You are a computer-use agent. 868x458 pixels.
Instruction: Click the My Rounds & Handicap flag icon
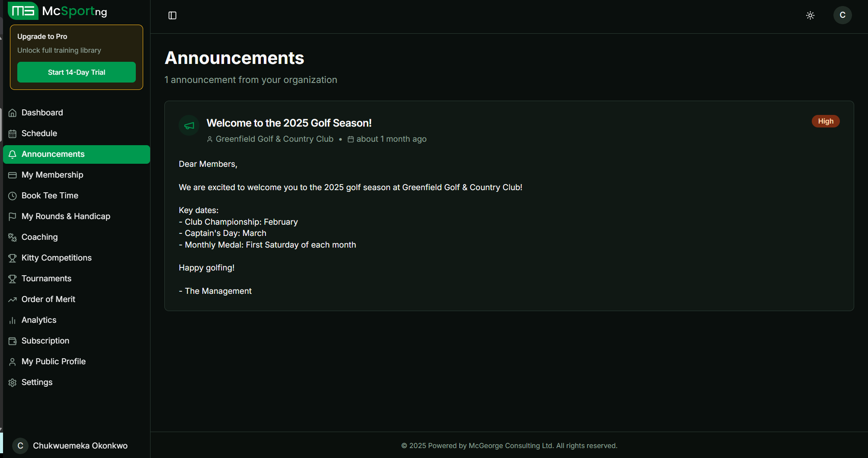[13, 216]
